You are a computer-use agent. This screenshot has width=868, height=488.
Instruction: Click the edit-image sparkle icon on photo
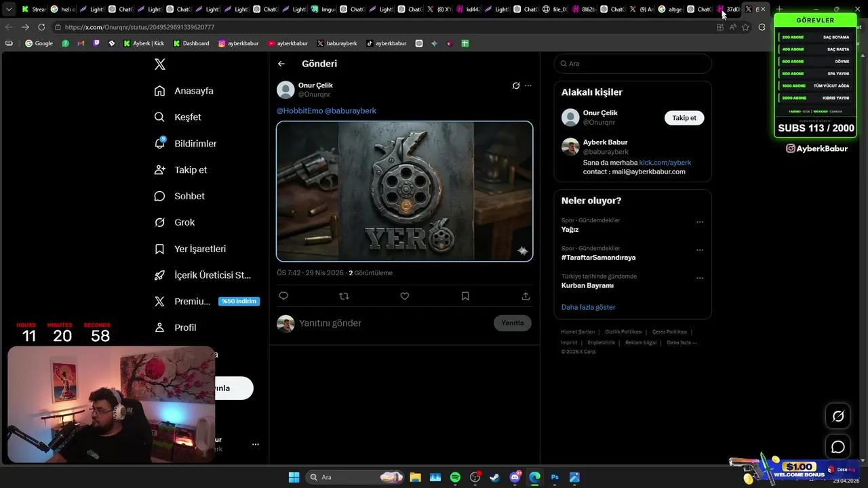(x=523, y=251)
